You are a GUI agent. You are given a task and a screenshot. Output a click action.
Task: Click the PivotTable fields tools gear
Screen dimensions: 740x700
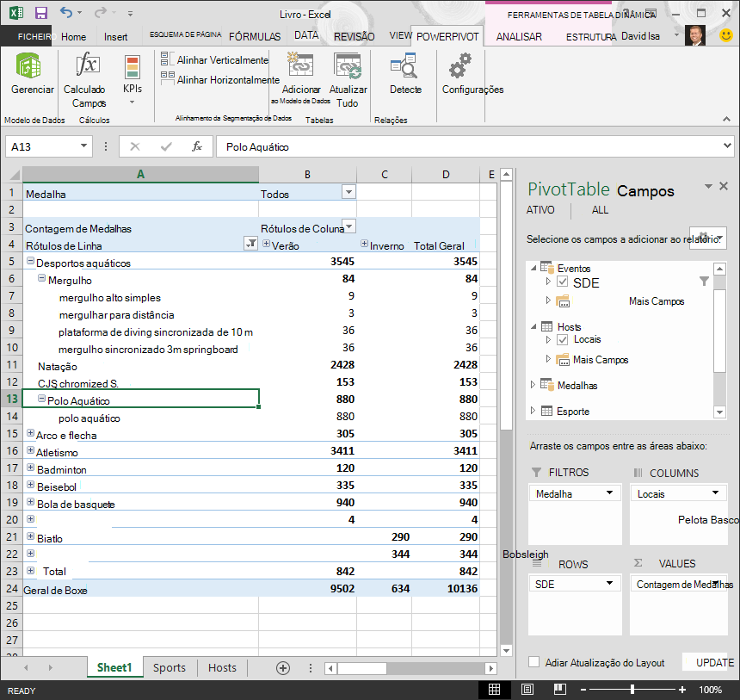[x=707, y=237]
